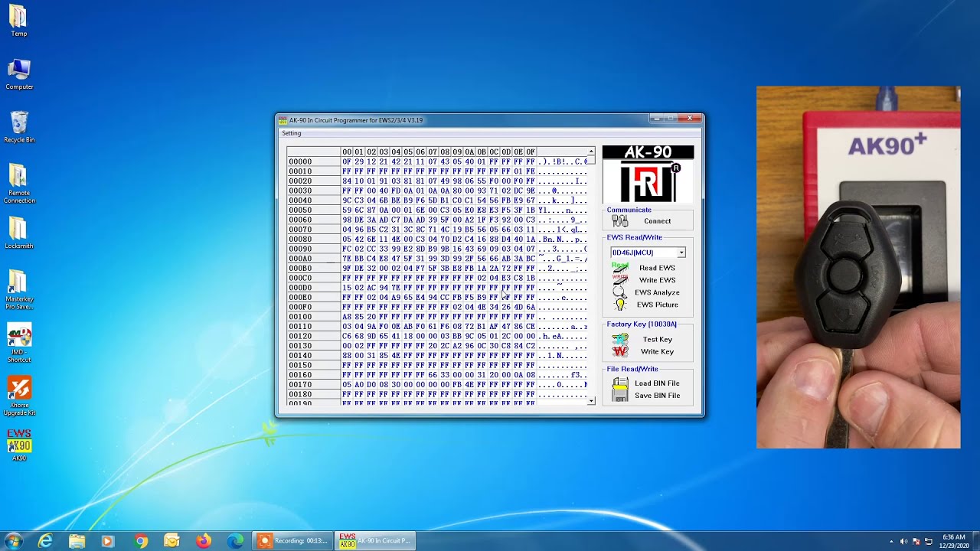Viewport: 980px width, 551px height.
Task: Open the Computer desktop icon
Action: (x=19, y=74)
